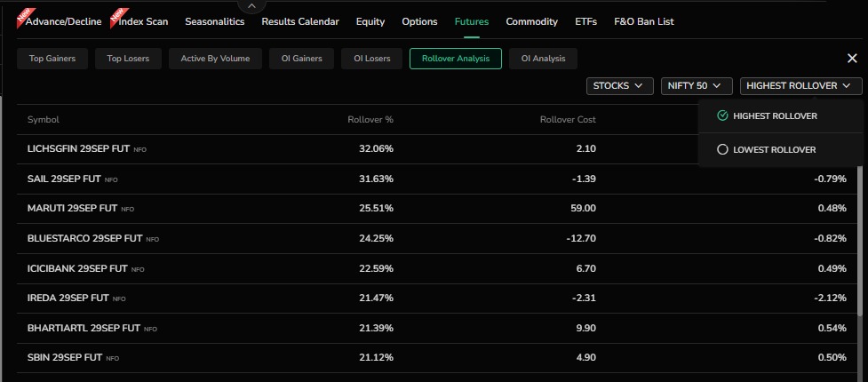Click the 32.06% rollover value
868x382 pixels.
click(x=376, y=149)
